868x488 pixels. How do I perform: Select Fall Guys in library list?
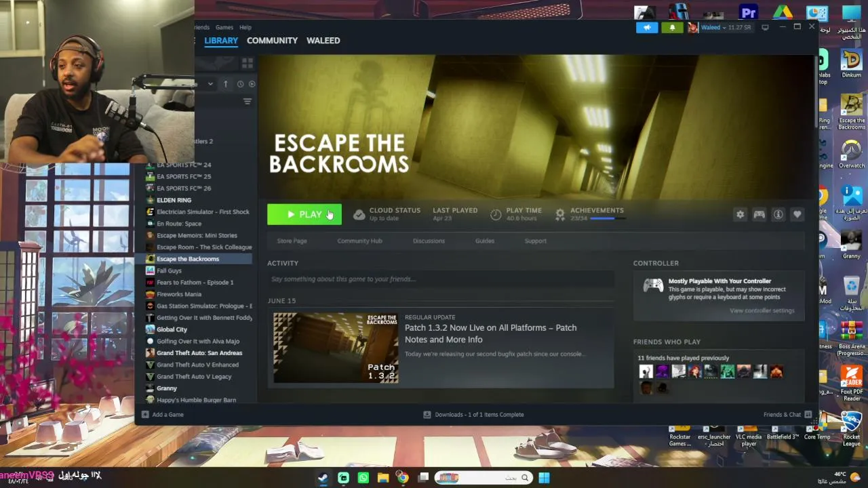point(169,270)
